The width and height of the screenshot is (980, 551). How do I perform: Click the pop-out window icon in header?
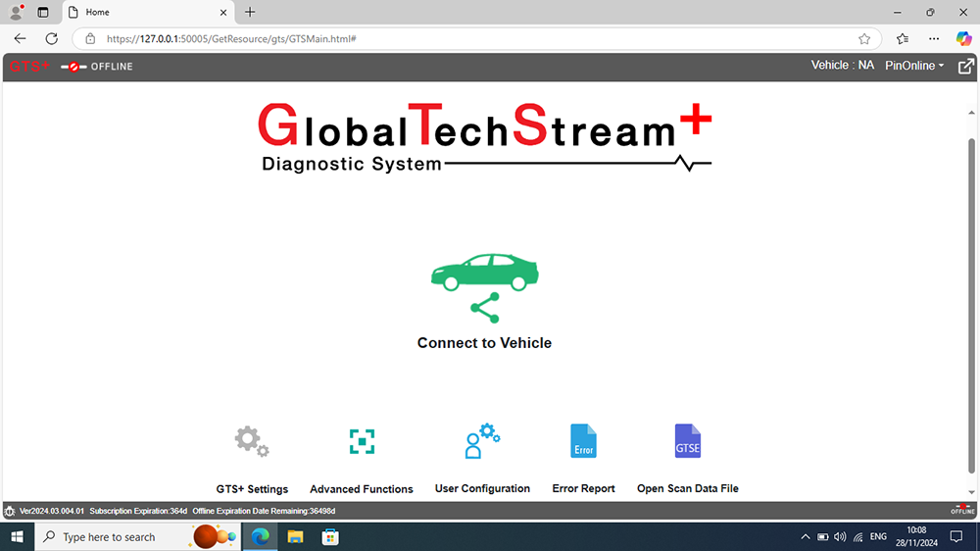(965, 66)
